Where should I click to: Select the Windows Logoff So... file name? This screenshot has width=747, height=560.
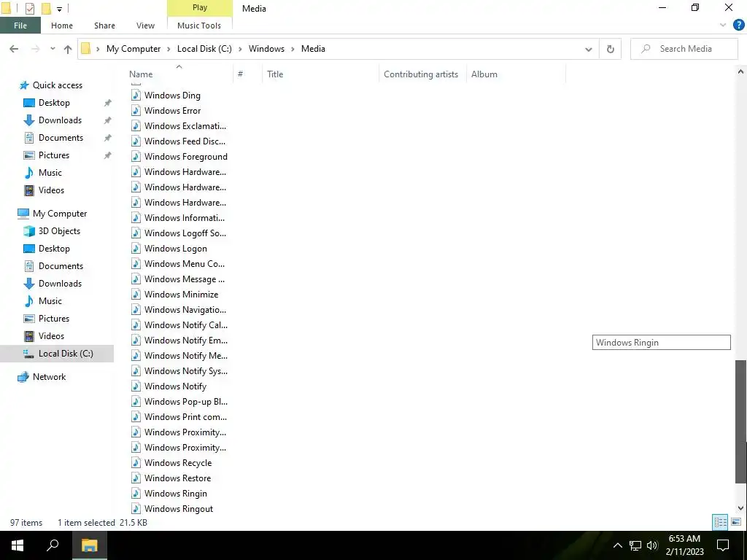click(185, 233)
